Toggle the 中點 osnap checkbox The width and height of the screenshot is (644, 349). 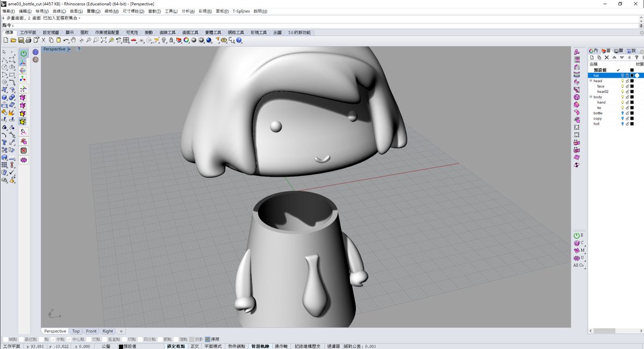[x=53, y=339]
